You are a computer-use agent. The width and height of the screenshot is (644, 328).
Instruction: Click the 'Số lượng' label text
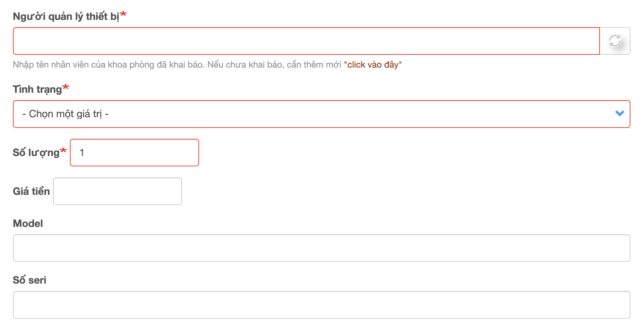(36, 153)
